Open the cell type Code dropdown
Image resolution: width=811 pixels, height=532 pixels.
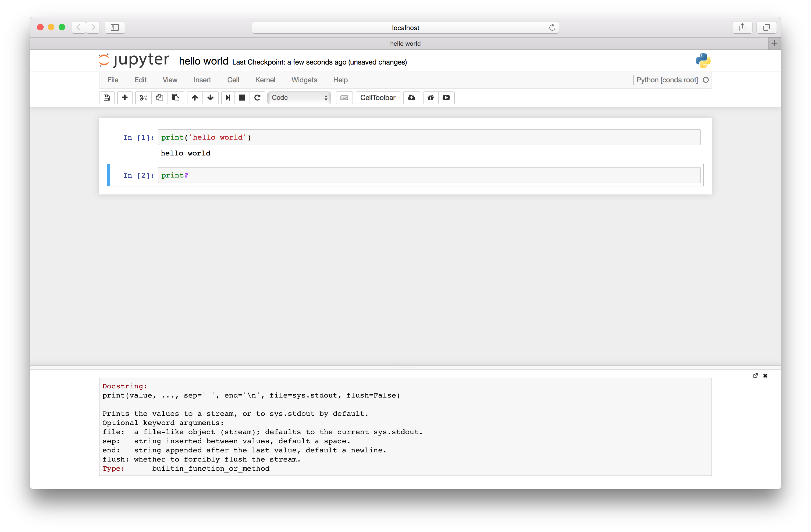point(299,98)
